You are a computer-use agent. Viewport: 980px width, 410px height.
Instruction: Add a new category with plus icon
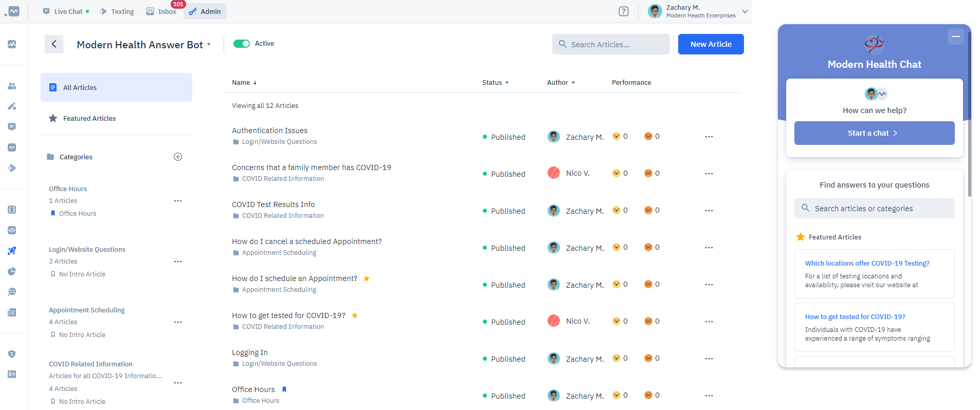point(178,157)
